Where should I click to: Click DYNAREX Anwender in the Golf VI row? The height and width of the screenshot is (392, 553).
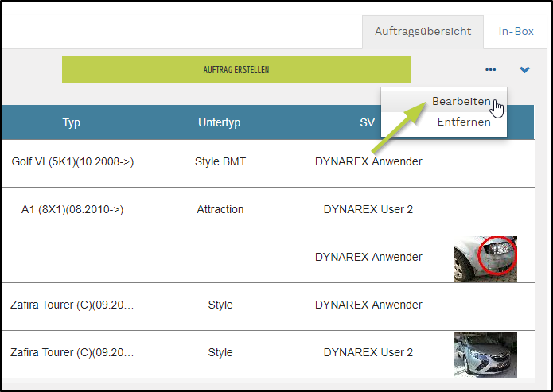(x=368, y=162)
